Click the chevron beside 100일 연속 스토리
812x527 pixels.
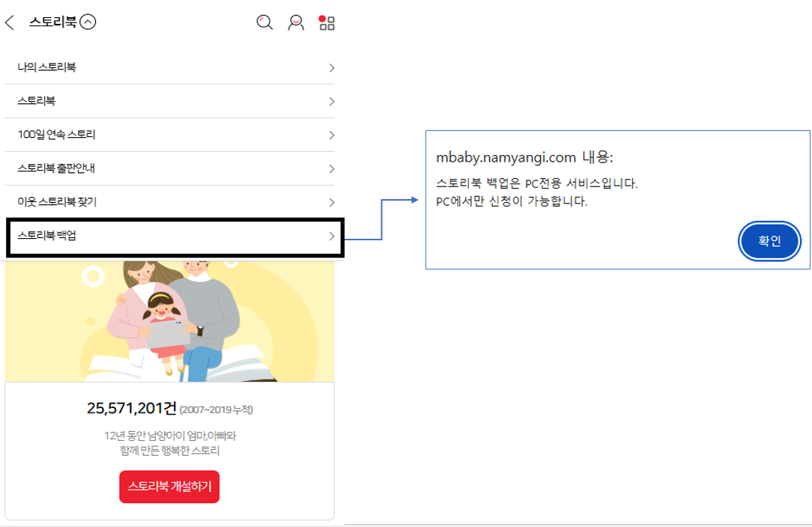331,135
